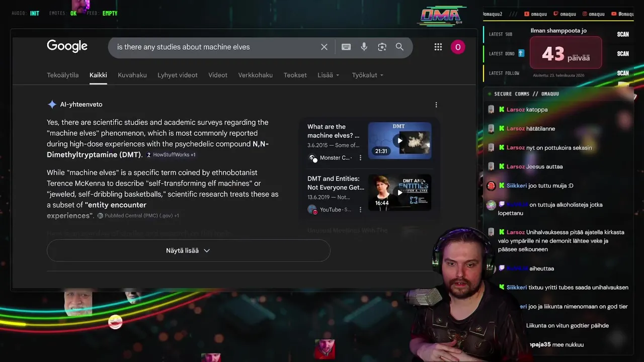Open the Lyhyet videot tab
Screen dimensions: 644x362
[x=178, y=75]
